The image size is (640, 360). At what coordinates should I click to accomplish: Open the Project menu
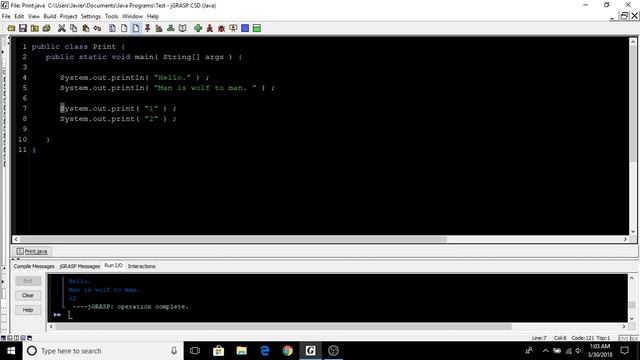coord(68,16)
